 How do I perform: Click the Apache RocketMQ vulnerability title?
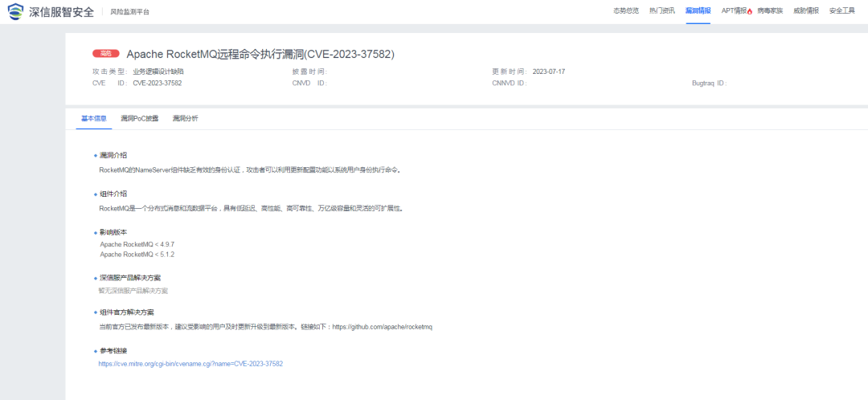(260, 54)
